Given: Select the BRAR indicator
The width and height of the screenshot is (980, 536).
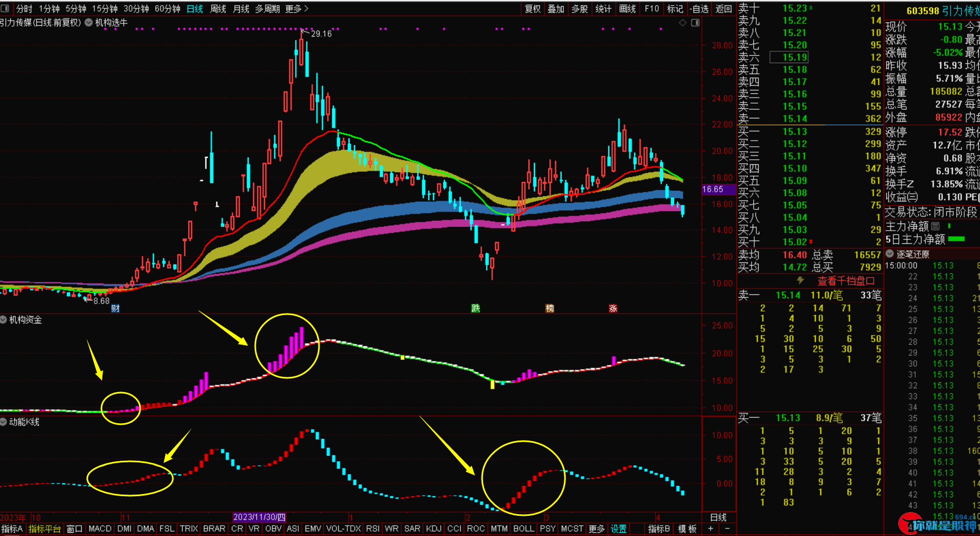Looking at the screenshot, I should (214, 528).
